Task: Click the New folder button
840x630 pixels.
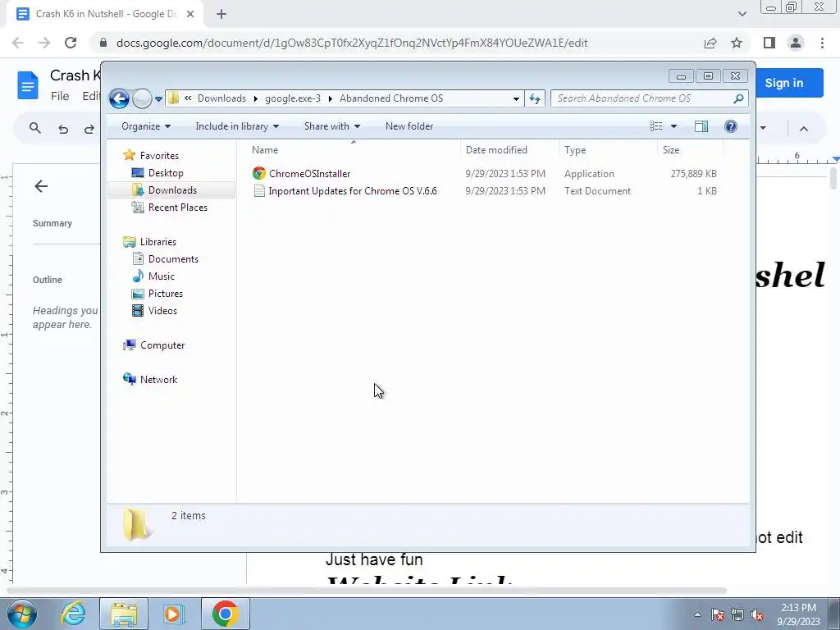Action: pos(409,126)
